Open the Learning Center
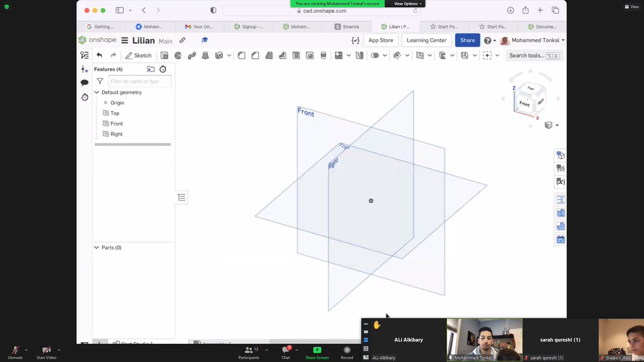644x362 pixels. (426, 40)
